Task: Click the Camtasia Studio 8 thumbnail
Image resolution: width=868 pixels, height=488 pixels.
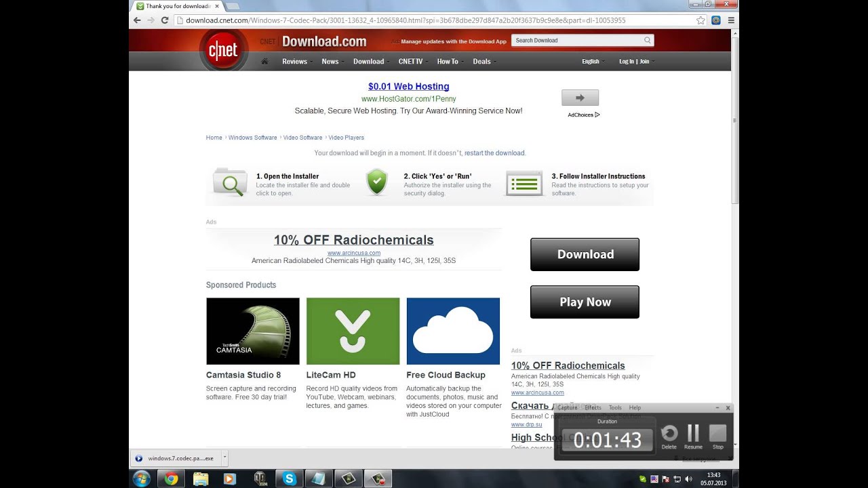Action: [x=253, y=331]
